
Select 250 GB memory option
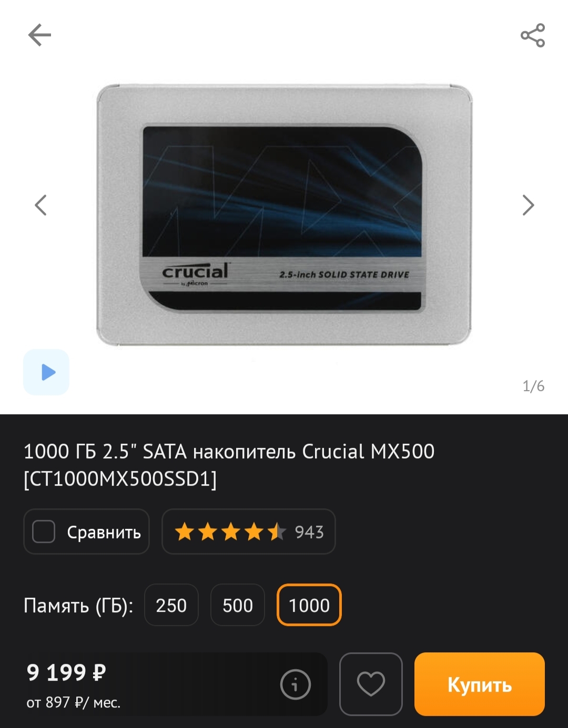tap(171, 605)
